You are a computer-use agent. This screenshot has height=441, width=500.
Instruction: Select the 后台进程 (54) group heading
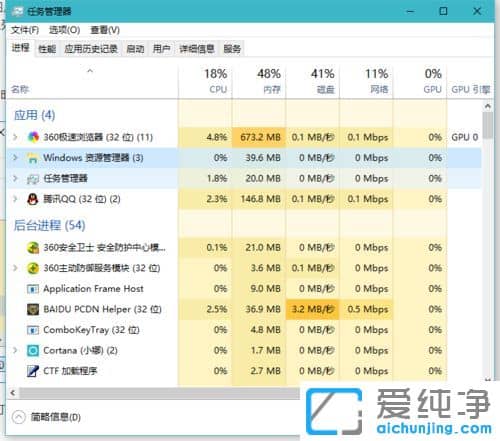49,225
